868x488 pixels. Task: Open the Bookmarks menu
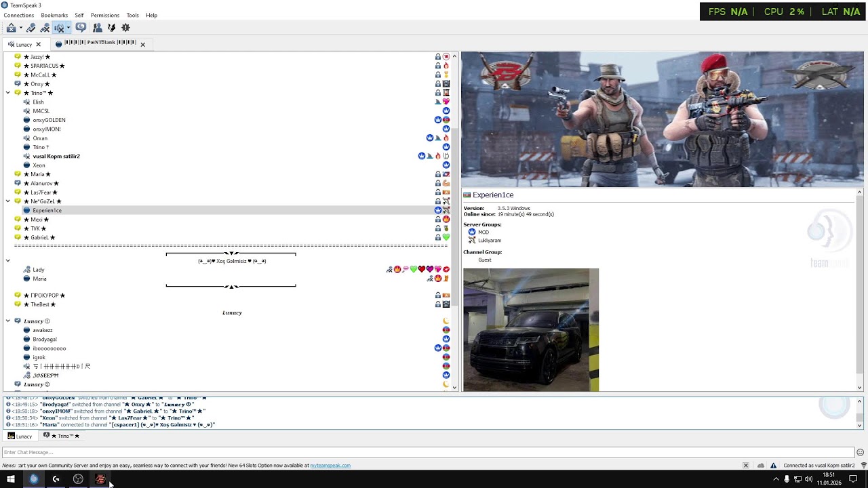point(54,15)
